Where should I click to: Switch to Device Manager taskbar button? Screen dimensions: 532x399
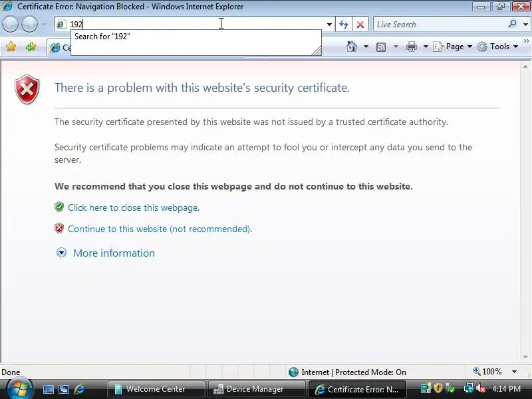(257, 389)
